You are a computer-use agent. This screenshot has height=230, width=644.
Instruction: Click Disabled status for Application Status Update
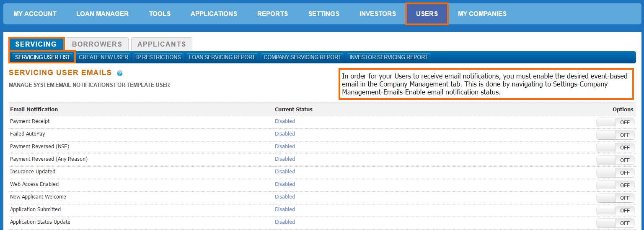click(x=285, y=222)
